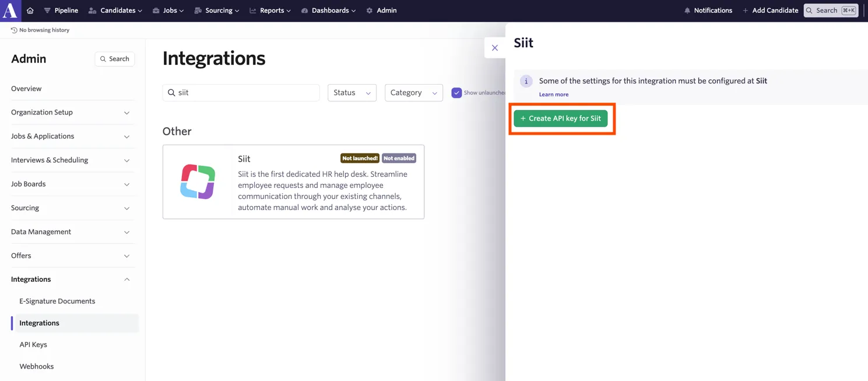The height and width of the screenshot is (381, 868).
Task: Click the Add Candidate button
Action: click(770, 11)
